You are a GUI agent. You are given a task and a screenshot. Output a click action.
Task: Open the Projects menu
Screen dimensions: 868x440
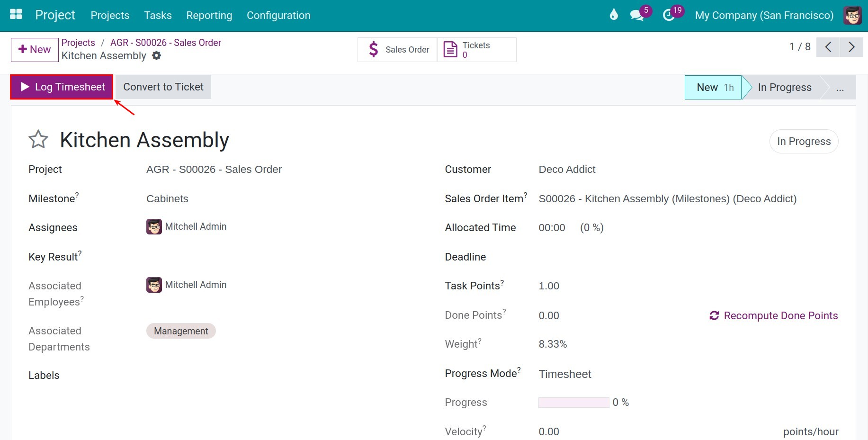(110, 15)
